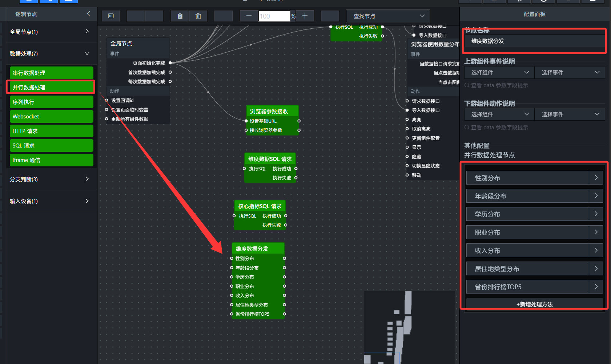Select the Iframe 通信 node item
The width and height of the screenshot is (611, 364).
(52, 160)
